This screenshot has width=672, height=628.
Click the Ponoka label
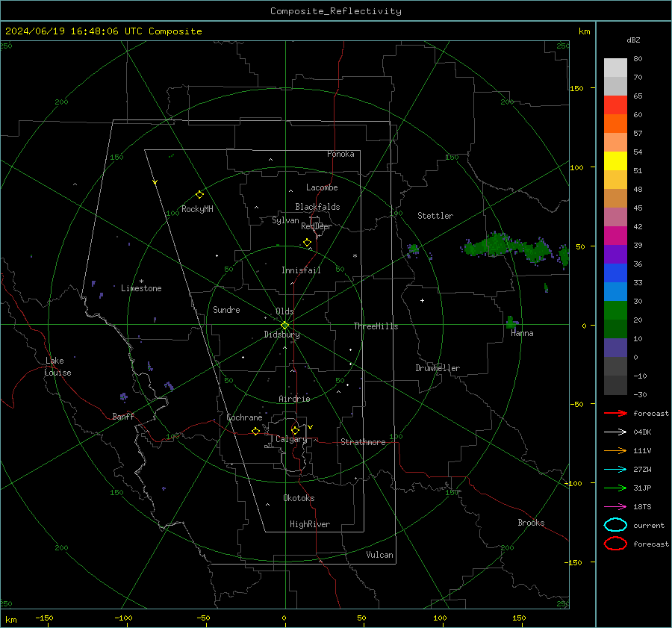tap(340, 154)
